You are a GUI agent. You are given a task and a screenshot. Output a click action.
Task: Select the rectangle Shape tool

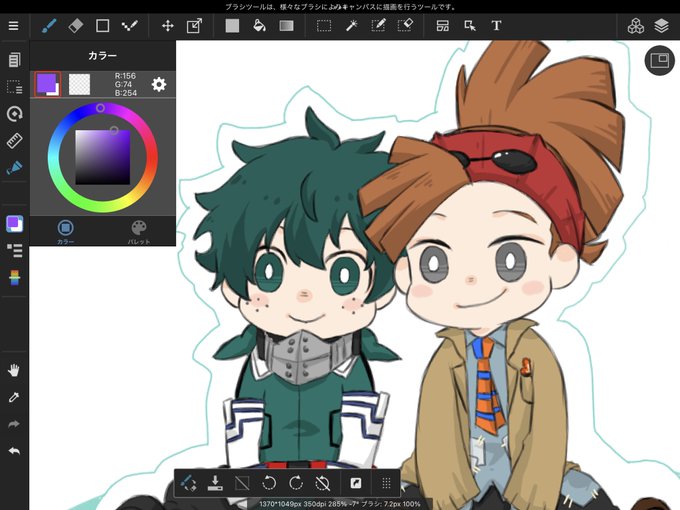point(102,26)
